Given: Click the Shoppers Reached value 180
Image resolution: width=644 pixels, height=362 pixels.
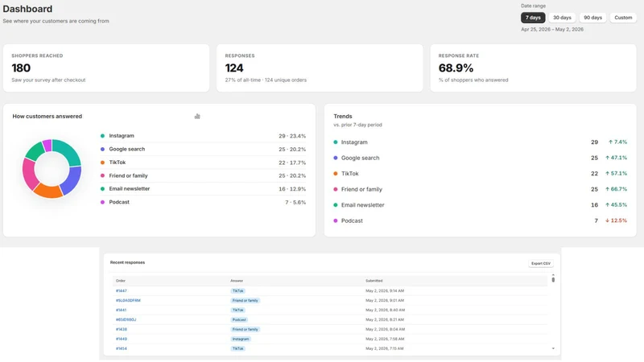Looking at the screenshot, I should coord(21,68).
